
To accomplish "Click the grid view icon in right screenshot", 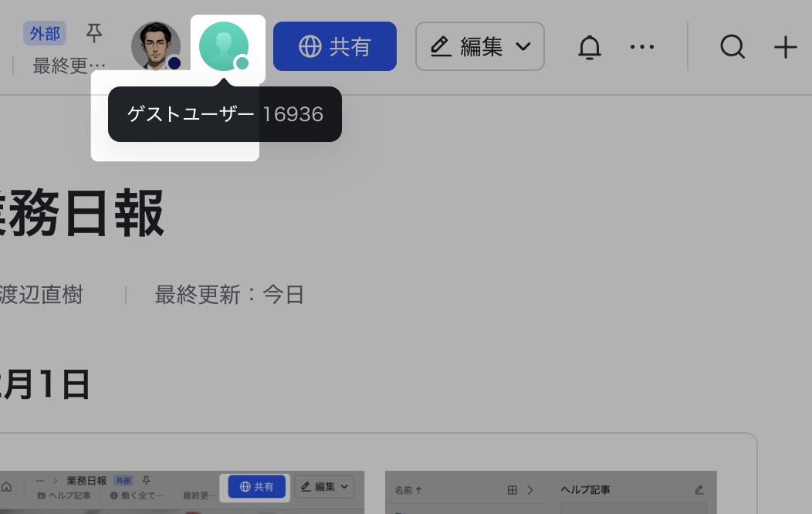I will [512, 490].
